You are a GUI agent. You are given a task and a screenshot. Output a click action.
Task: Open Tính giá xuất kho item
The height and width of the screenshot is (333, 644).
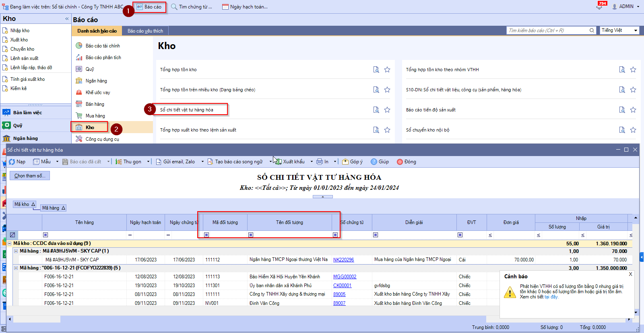[27, 79]
